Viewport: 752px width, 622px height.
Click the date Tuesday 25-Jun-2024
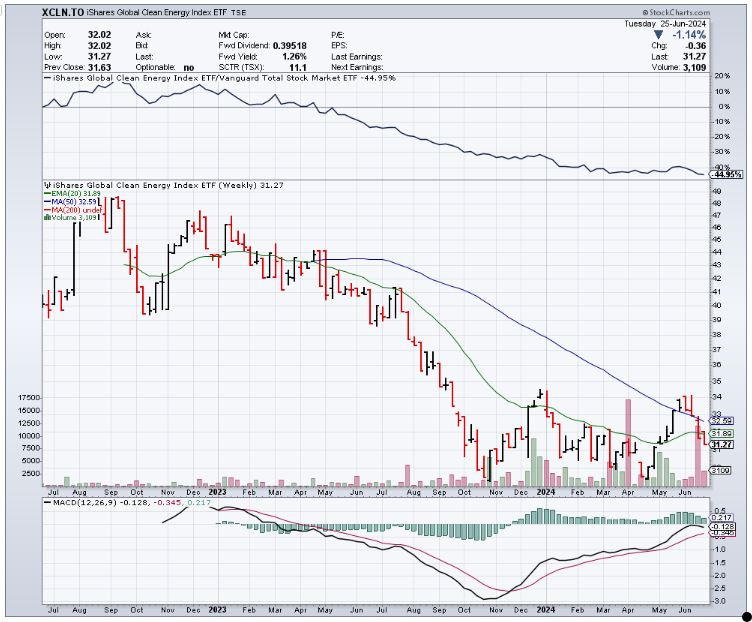pos(665,23)
